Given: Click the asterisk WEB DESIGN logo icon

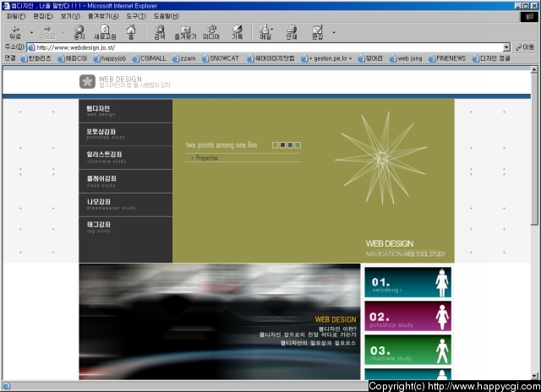Looking at the screenshot, I should click(87, 82).
